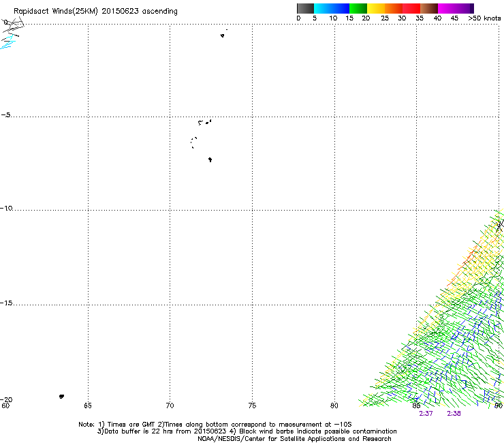This screenshot has height=443, width=504.
Task: Click the legend label '25'
Action: point(385,18)
